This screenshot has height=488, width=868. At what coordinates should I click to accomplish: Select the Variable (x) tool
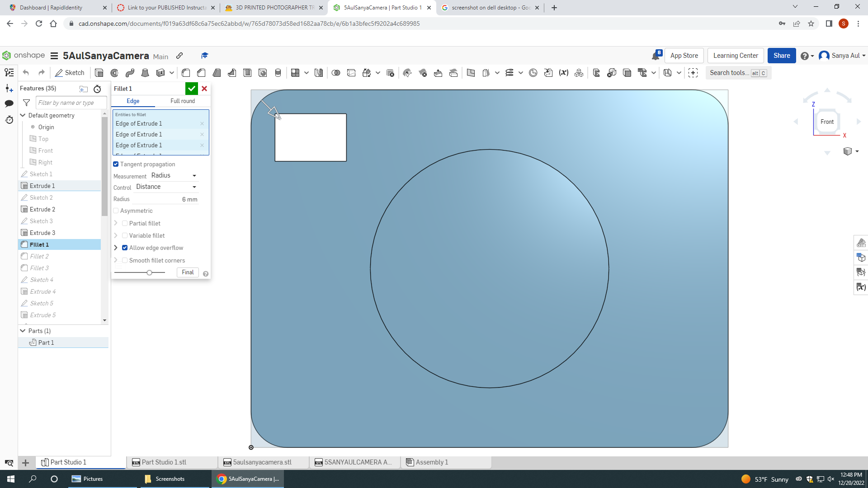(x=564, y=73)
